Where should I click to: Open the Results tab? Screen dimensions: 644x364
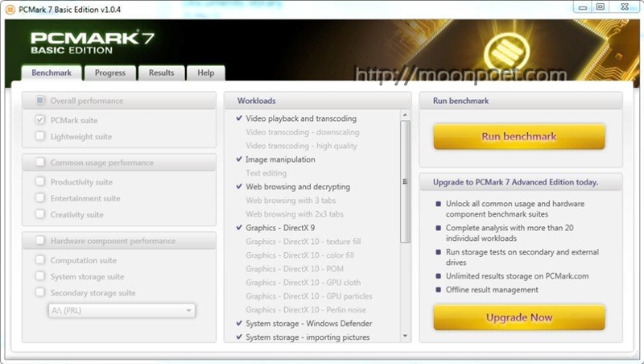pos(161,73)
